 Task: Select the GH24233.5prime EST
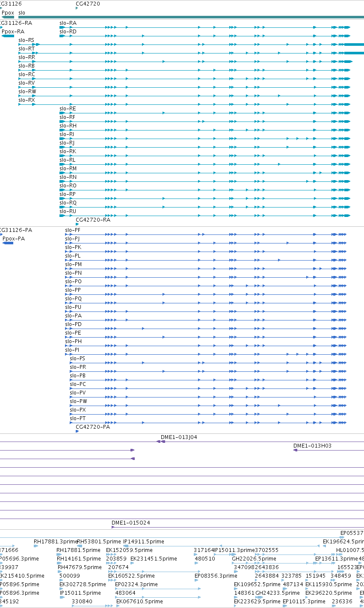pyautogui.click(x=278, y=593)
